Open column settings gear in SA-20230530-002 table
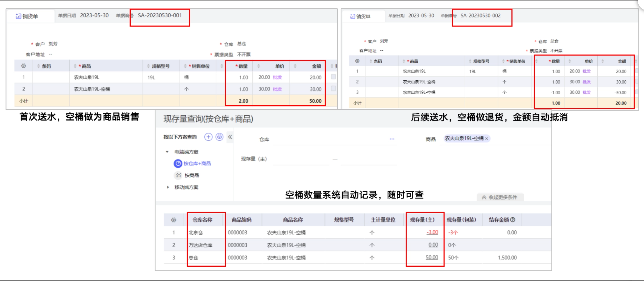This screenshot has height=281, width=644. point(357,61)
